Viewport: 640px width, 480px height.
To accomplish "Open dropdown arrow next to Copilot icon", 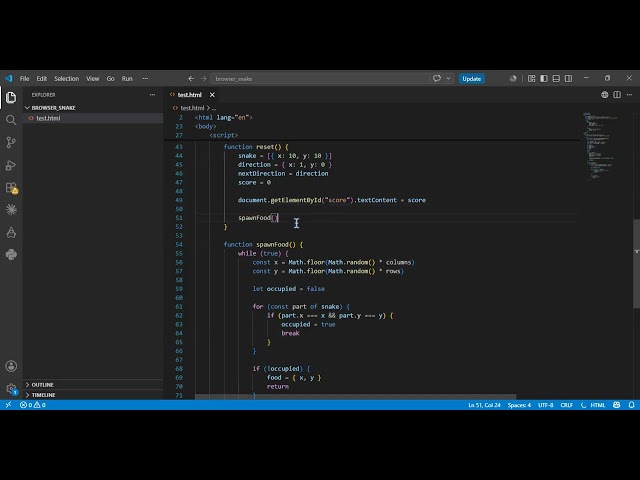I will tap(448, 78).
